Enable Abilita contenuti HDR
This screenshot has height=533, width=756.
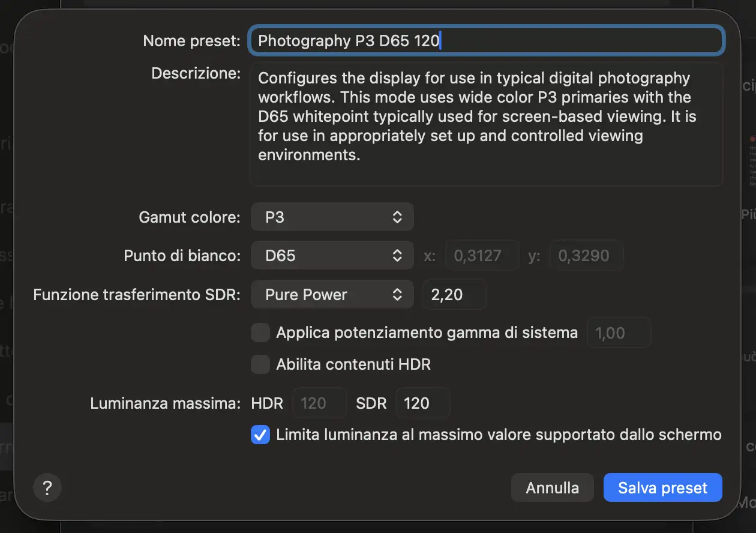point(260,364)
